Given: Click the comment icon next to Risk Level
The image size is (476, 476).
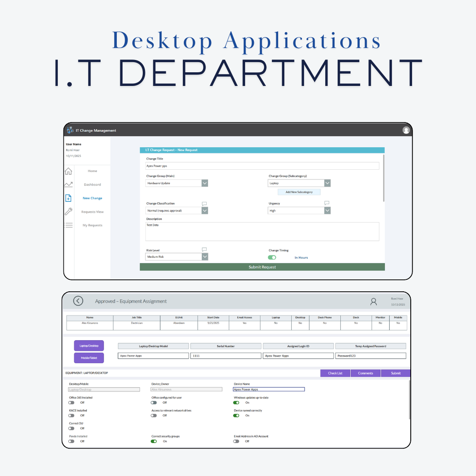Looking at the screenshot, I should pyautogui.click(x=204, y=249).
